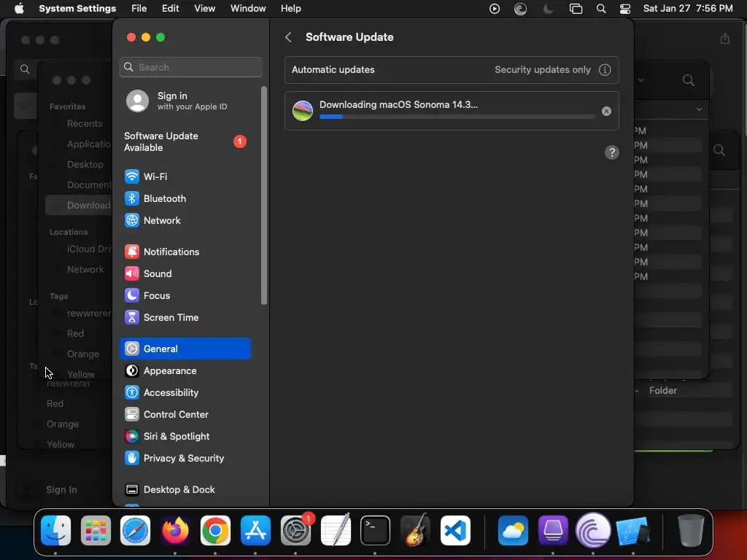The image size is (747, 560).
Task: Open Bluetooth settings pane
Action: [x=185, y=198]
